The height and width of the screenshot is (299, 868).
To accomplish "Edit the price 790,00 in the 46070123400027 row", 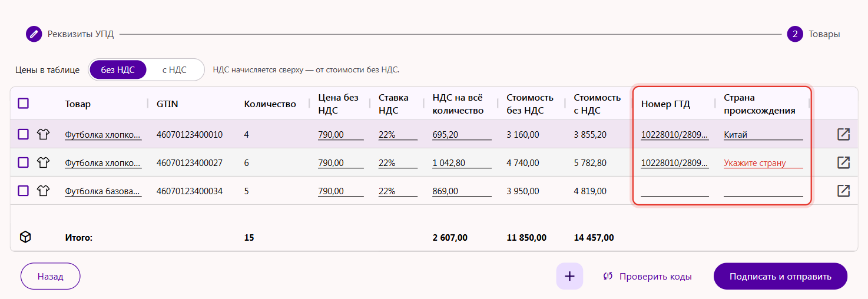I will tap(341, 163).
